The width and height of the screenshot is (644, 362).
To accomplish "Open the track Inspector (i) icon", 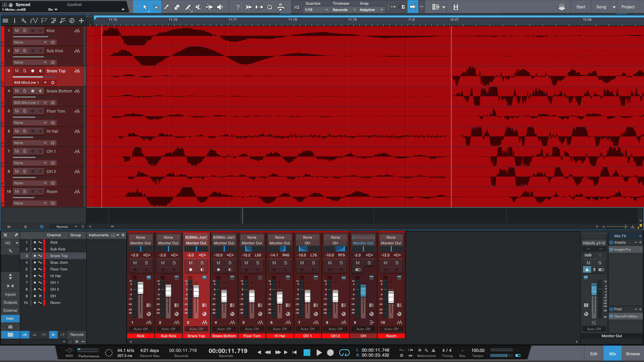I will (x=14, y=20).
